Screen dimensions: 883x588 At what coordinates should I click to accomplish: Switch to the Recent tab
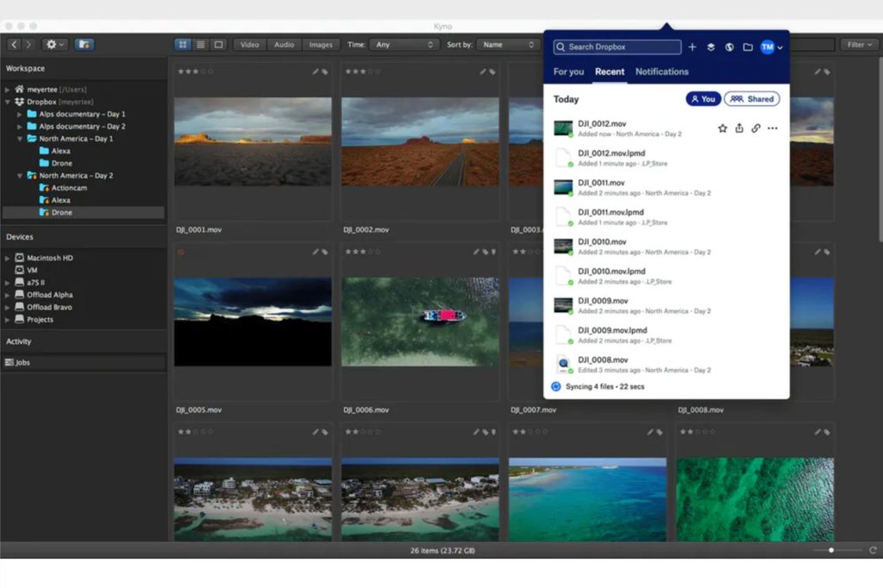[x=610, y=72]
